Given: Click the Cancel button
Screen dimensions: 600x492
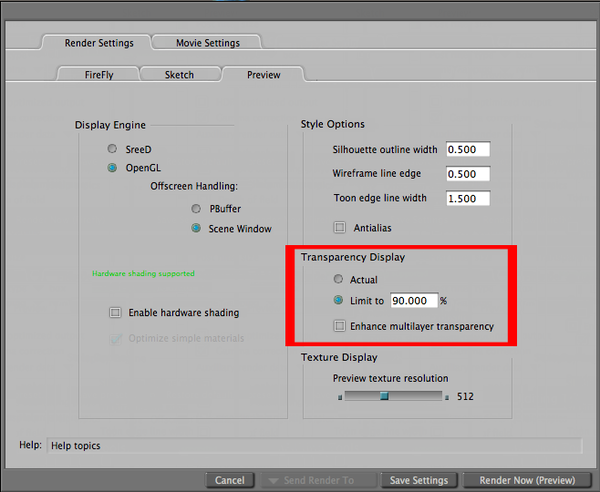Looking at the screenshot, I should (230, 480).
